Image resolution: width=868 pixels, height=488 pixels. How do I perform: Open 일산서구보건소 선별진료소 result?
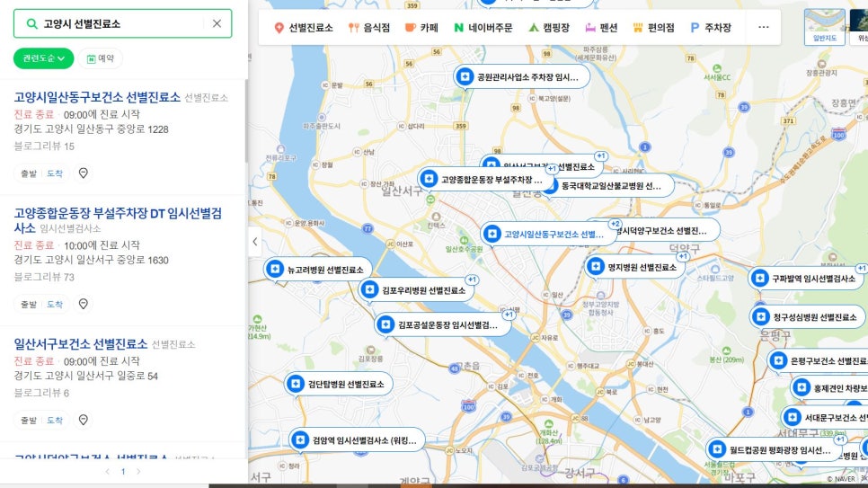click(81, 344)
